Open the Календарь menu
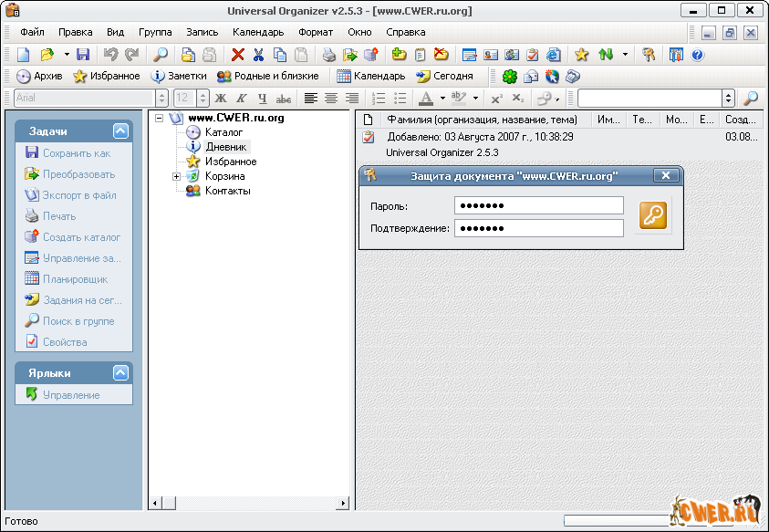769x532 pixels. 258,32
